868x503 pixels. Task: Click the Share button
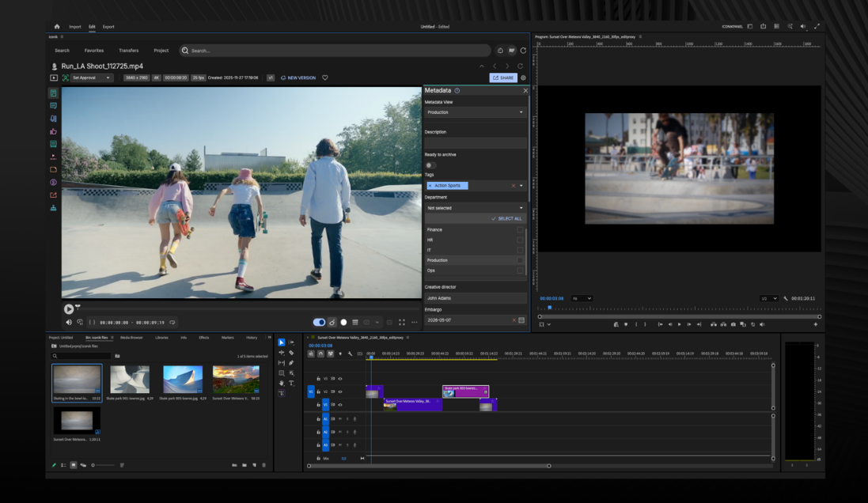(x=503, y=78)
